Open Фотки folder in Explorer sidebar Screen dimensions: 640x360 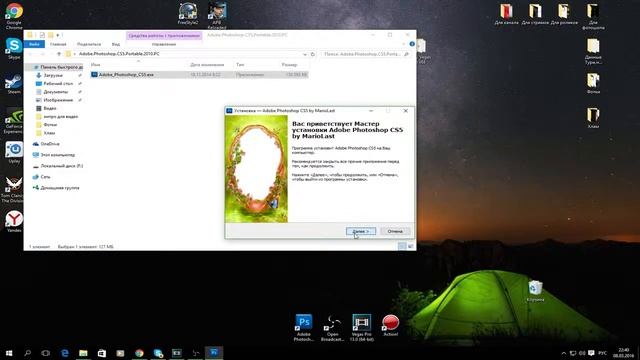pos(50,124)
